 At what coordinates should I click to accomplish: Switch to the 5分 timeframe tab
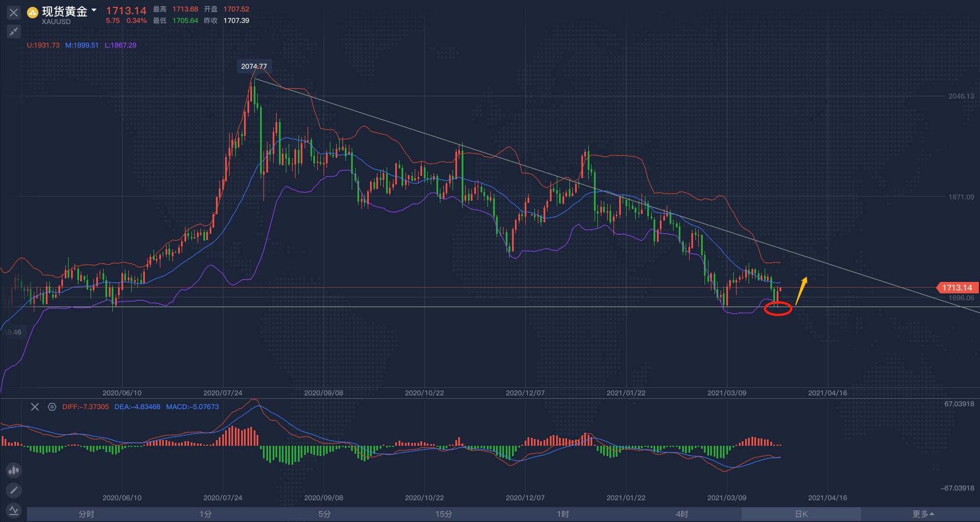[x=325, y=514]
